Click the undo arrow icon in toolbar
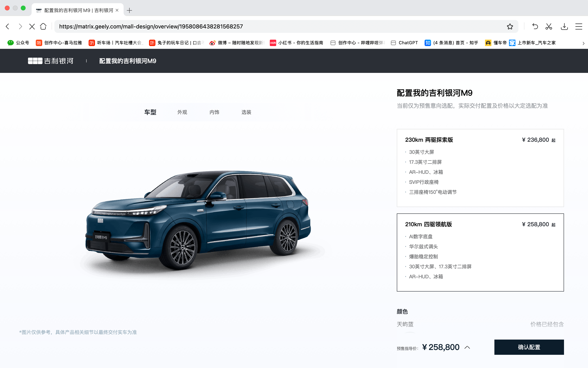The image size is (588, 368). click(x=535, y=27)
